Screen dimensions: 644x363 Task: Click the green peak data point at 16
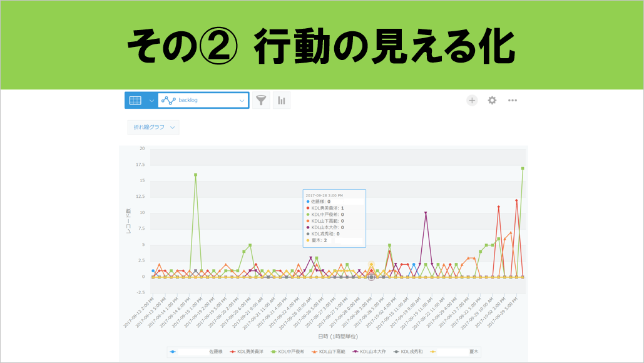195,175
